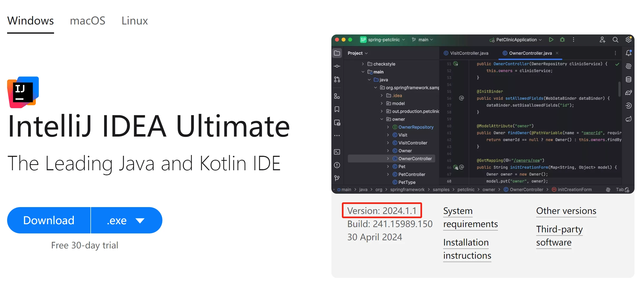644x285 pixels.
Task: Expand the checkstyle folder
Action: pos(363,64)
